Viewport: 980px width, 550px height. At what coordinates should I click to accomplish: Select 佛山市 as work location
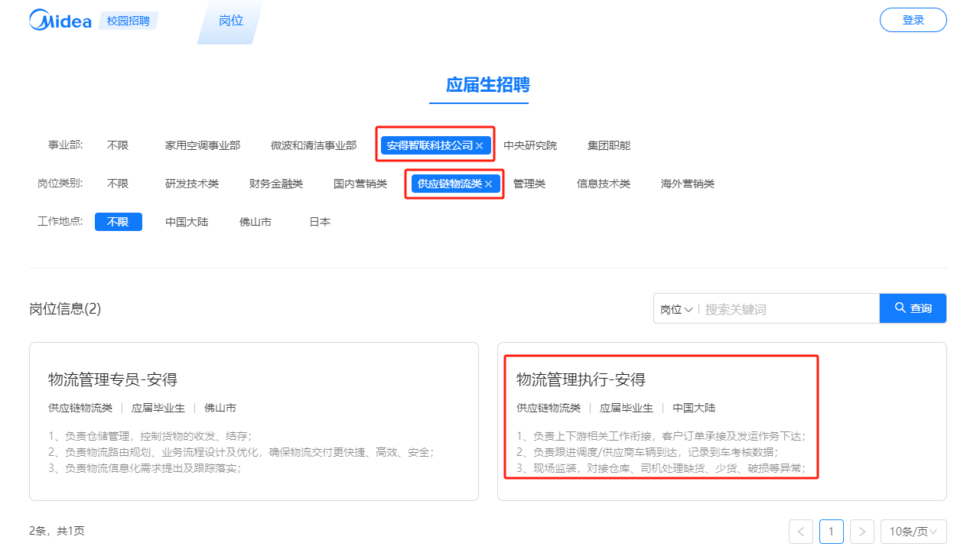coord(255,222)
